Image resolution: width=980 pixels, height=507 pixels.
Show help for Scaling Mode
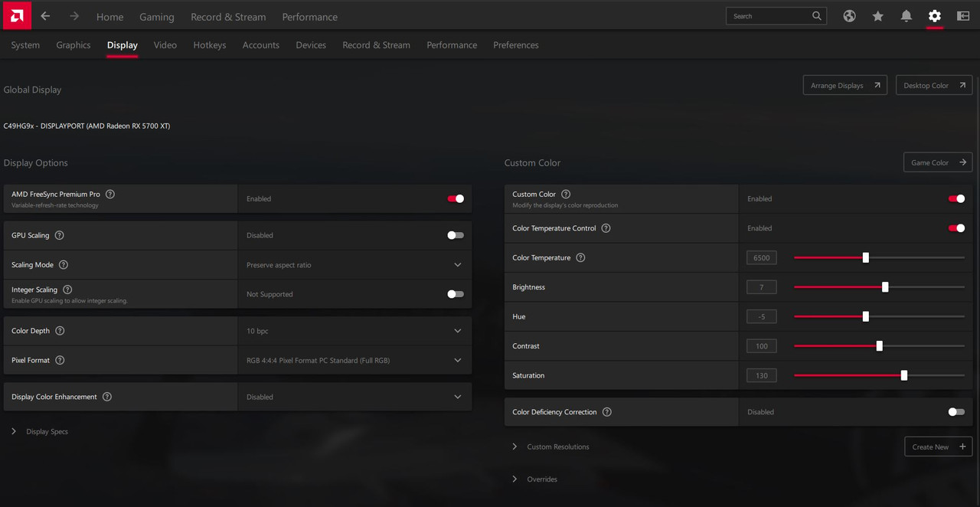[x=64, y=265]
